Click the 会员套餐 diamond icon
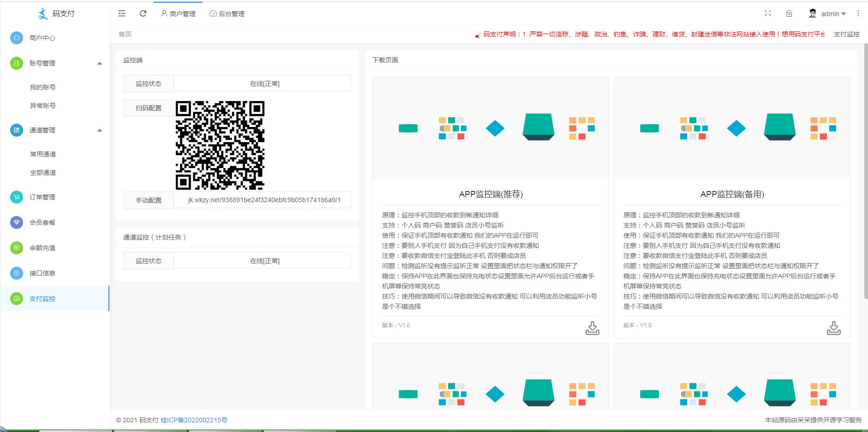This screenshot has width=868, height=432. pyautogui.click(x=17, y=222)
